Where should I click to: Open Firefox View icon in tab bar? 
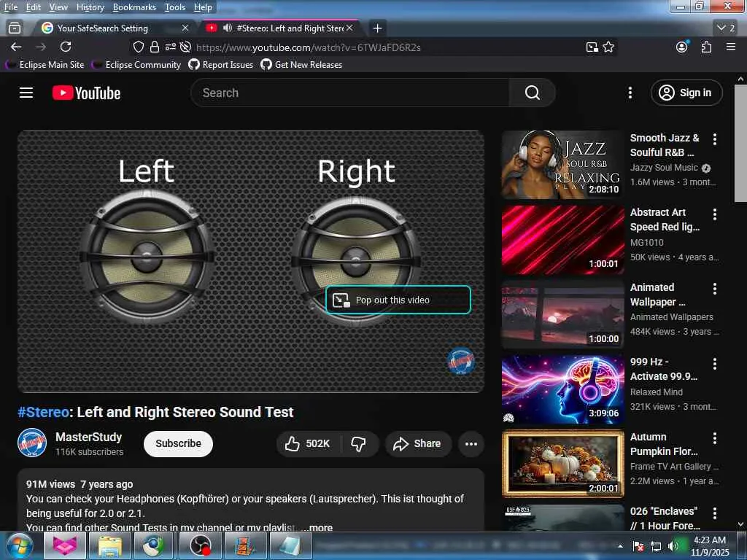point(15,28)
